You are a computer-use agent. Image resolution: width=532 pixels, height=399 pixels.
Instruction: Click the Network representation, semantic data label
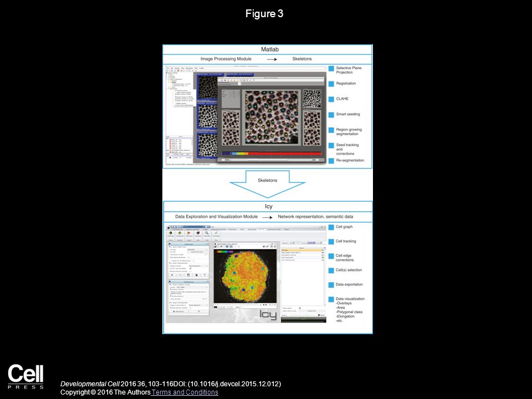(x=315, y=217)
